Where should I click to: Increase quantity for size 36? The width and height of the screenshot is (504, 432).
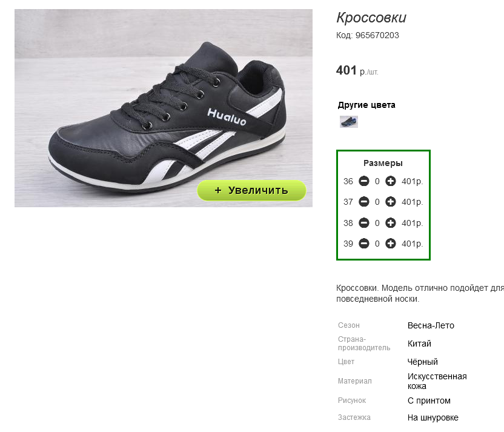(391, 181)
